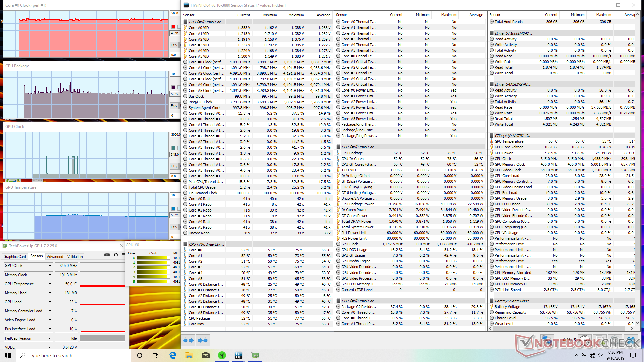Screen dimensions: 644x362
Task: Open PerfCap Reason sensor dropdown
Action: [x=50, y=338]
